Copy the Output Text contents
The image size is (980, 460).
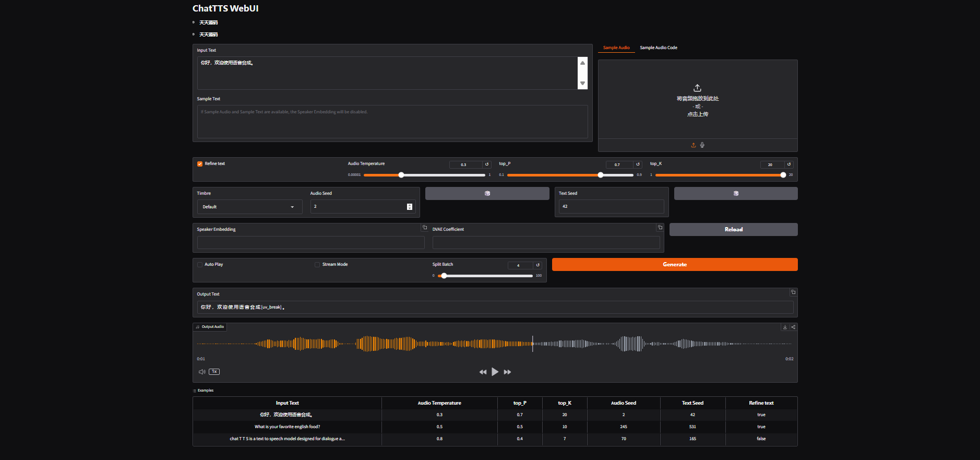793,292
